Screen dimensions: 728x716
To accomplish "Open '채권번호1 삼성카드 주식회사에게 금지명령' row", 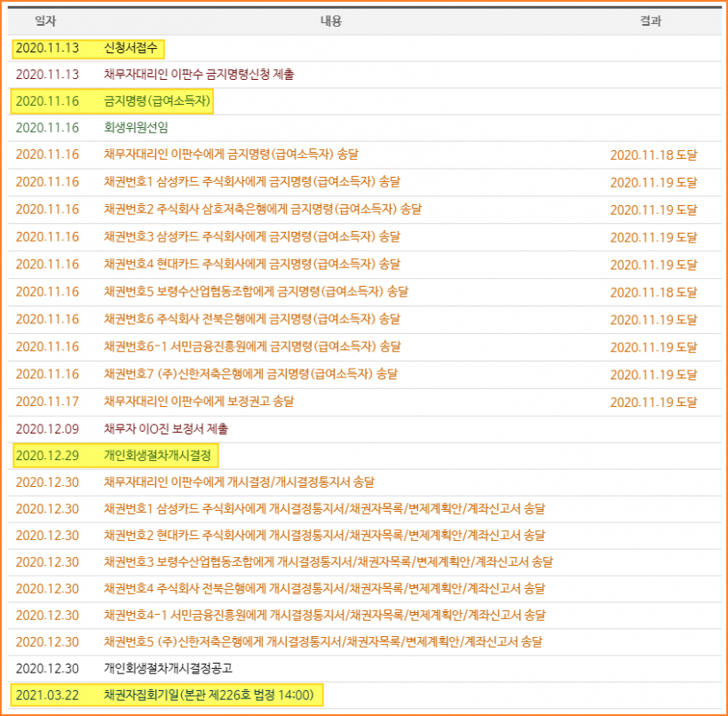I will [x=251, y=182].
